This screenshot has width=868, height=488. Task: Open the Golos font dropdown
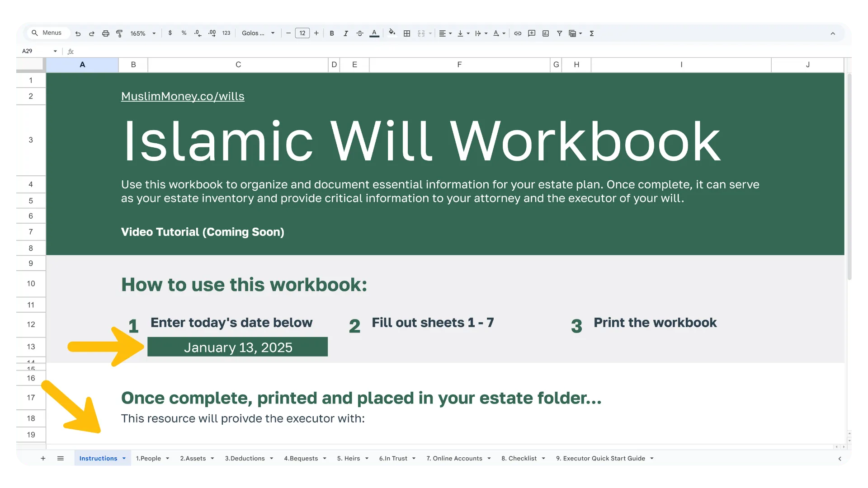point(258,33)
